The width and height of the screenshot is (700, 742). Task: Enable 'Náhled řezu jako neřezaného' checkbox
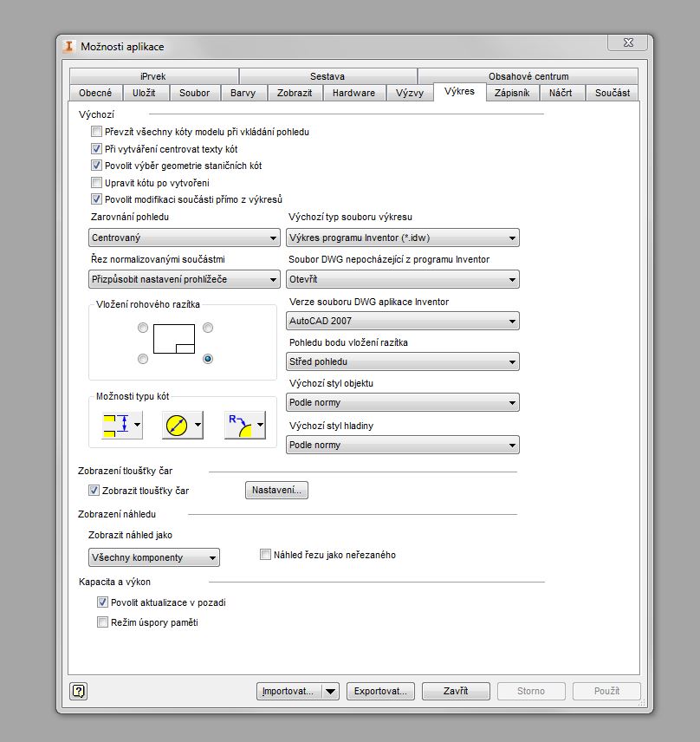265,555
